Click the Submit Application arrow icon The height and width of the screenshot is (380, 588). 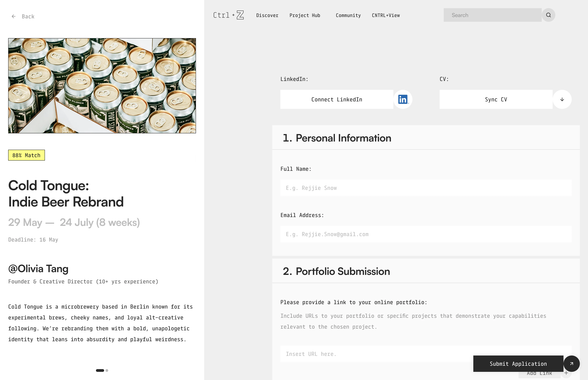click(571, 364)
